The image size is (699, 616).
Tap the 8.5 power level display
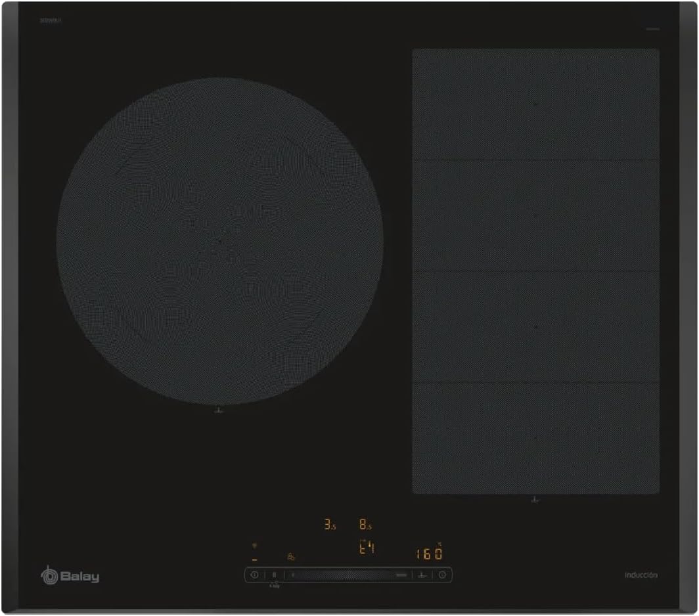coord(365,525)
